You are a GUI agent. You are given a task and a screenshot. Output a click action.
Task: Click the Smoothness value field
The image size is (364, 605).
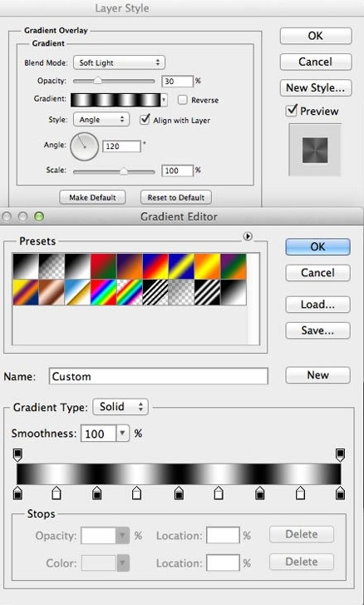[98, 434]
